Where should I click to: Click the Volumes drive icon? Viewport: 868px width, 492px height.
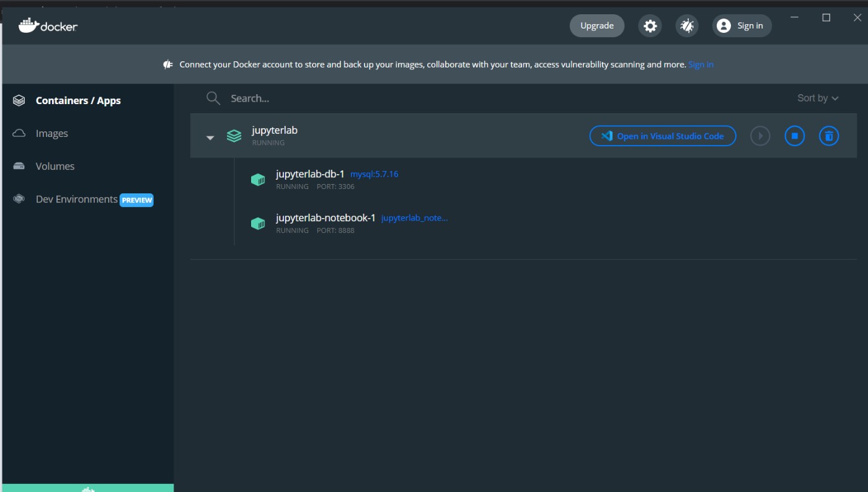[x=19, y=166]
